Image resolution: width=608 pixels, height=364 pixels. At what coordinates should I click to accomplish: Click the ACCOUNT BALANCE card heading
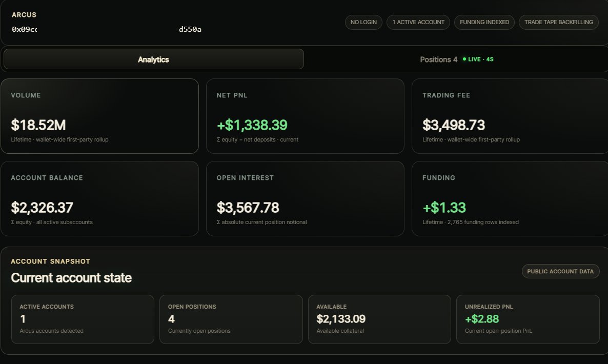[x=47, y=178]
